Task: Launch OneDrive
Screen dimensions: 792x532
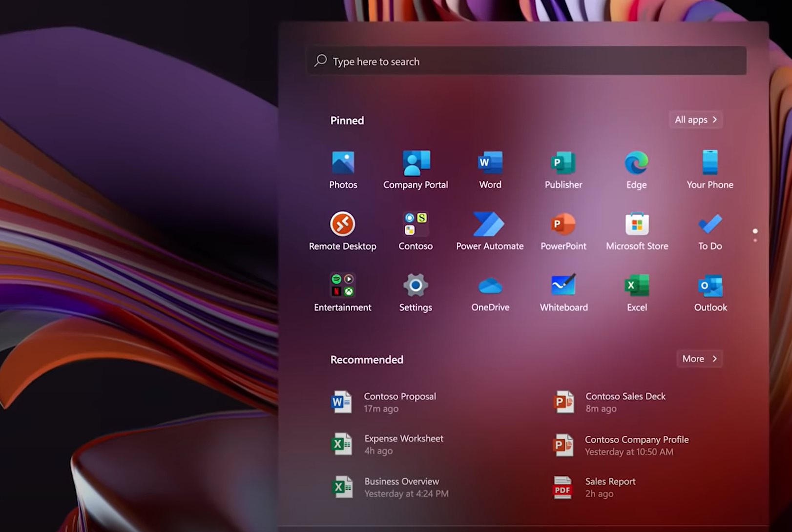Action: (x=490, y=292)
